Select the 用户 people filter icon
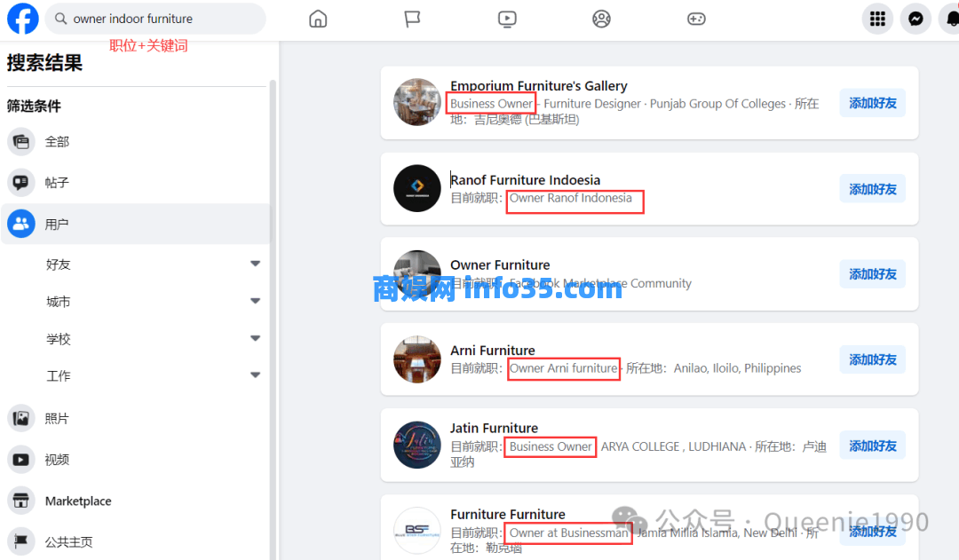The width and height of the screenshot is (959, 560). coord(20,224)
